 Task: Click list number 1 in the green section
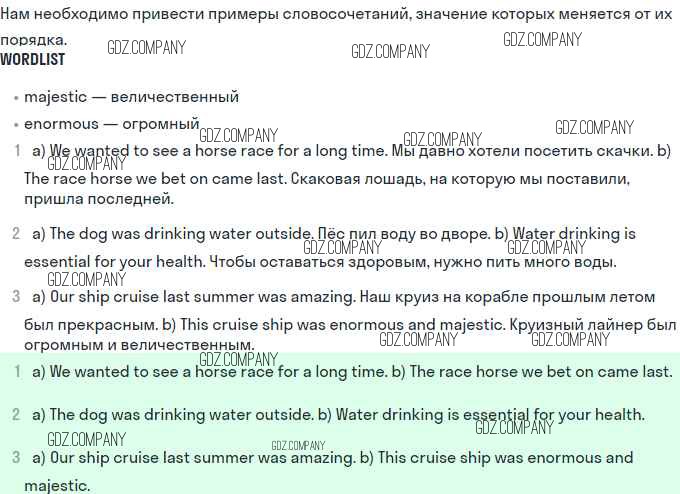(x=17, y=372)
